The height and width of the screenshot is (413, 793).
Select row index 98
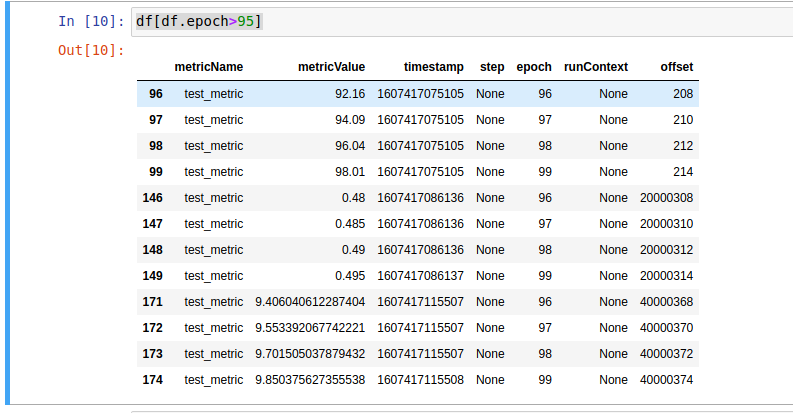click(x=156, y=146)
